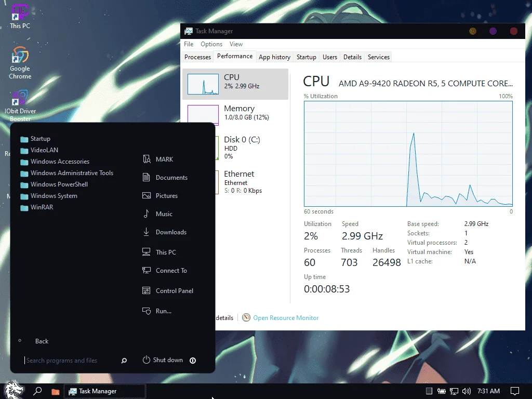Select the Performance tab

tap(235, 56)
